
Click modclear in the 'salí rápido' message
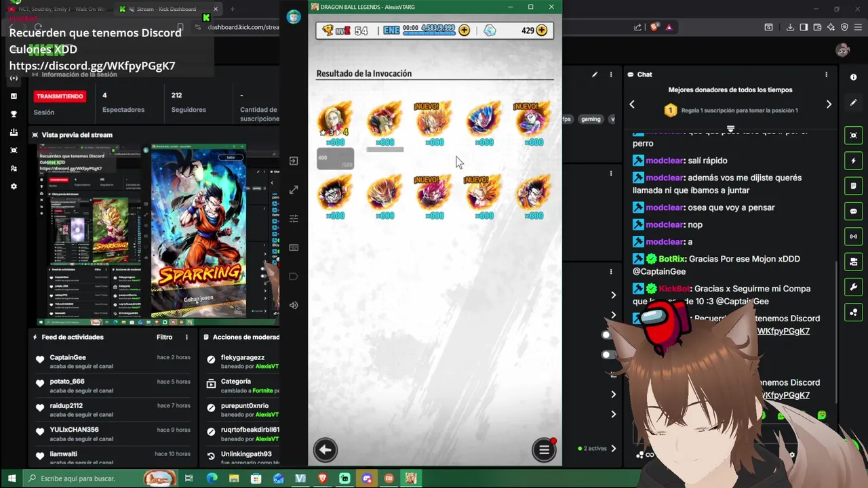coord(665,161)
